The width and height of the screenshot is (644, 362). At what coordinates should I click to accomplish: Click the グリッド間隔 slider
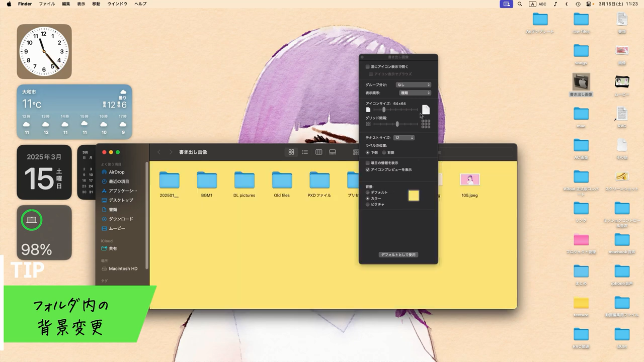click(x=395, y=124)
